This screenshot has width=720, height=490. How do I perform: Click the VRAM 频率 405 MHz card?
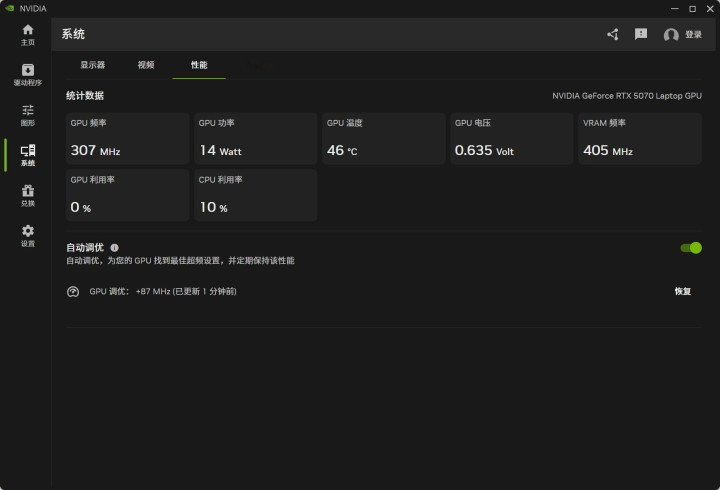pos(640,138)
